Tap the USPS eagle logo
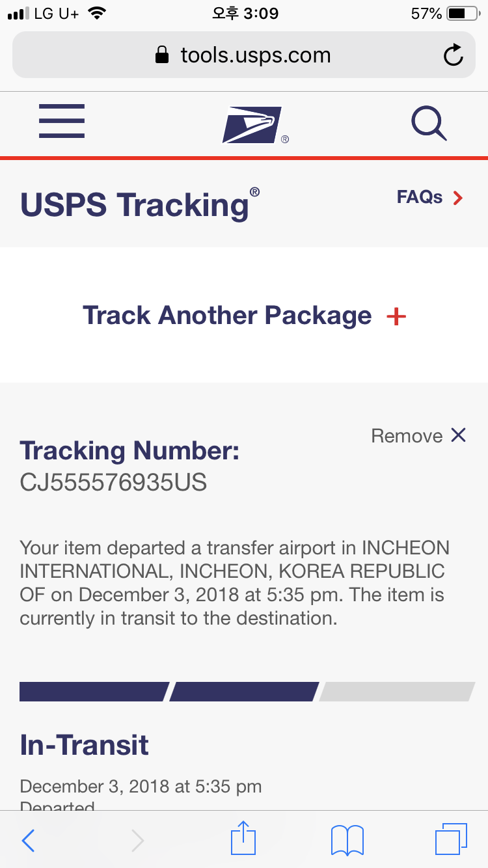The width and height of the screenshot is (488, 868). click(x=252, y=124)
